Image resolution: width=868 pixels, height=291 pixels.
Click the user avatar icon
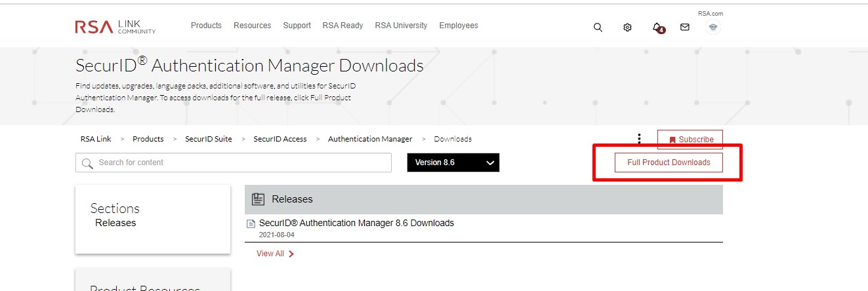pos(713,28)
